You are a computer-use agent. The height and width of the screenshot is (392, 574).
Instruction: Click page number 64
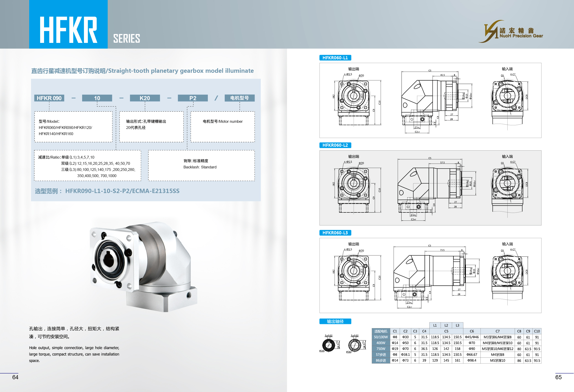[15, 377]
